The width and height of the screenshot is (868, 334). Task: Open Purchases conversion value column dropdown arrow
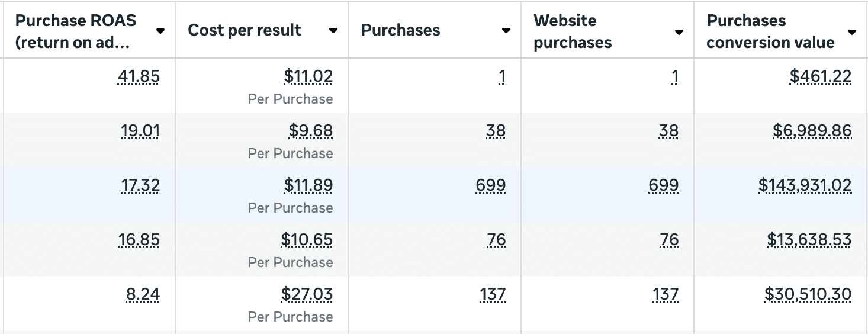pyautogui.click(x=852, y=32)
